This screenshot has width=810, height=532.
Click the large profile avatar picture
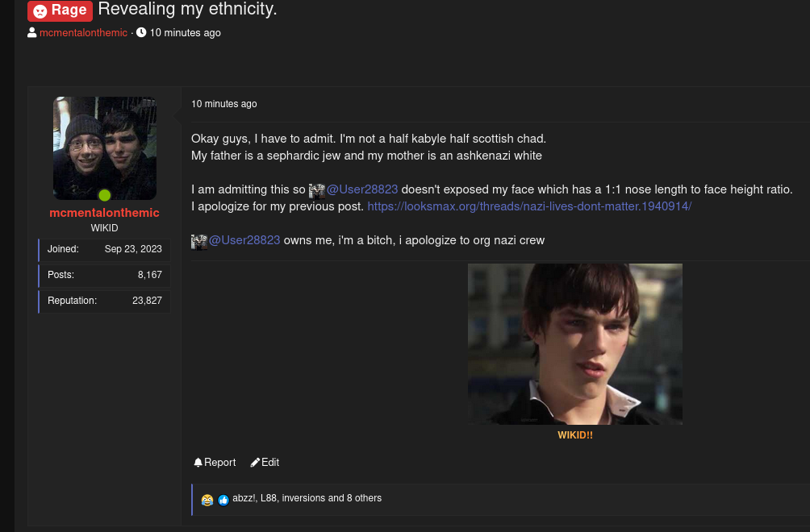(104, 148)
